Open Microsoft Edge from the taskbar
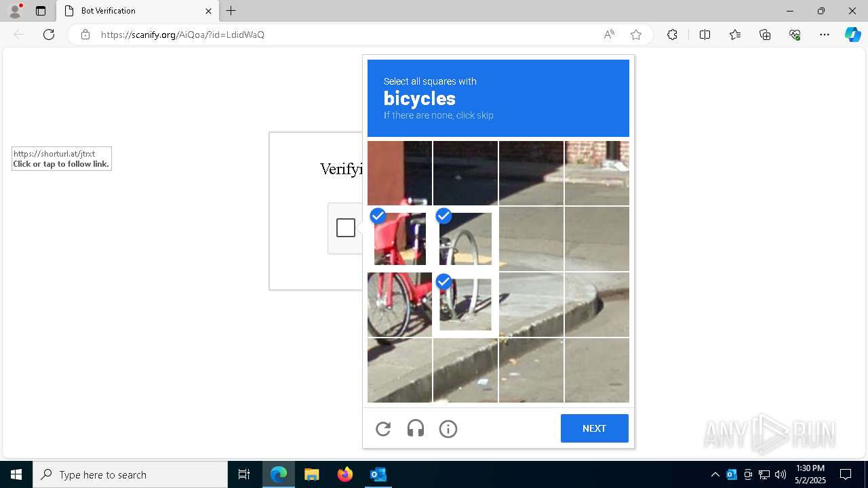 [x=279, y=474]
